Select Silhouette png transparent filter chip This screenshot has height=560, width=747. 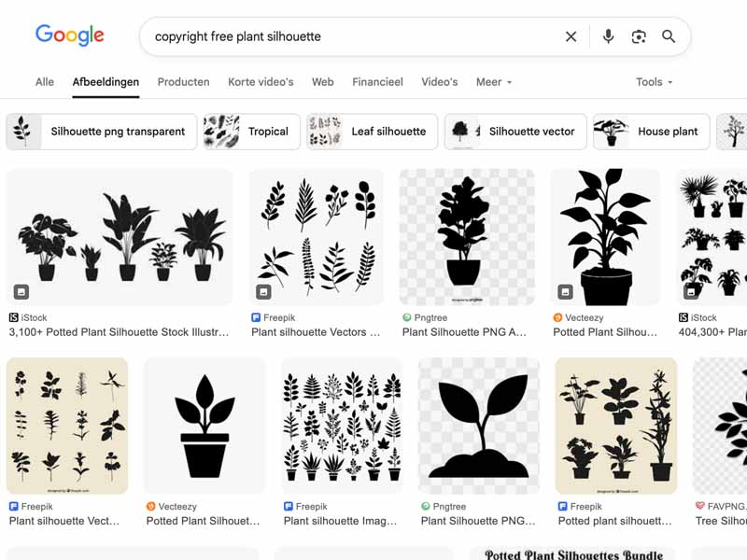(x=102, y=132)
